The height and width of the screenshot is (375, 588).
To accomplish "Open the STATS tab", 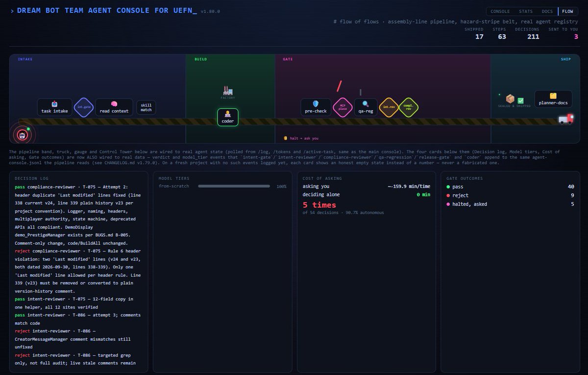I will [x=526, y=11].
